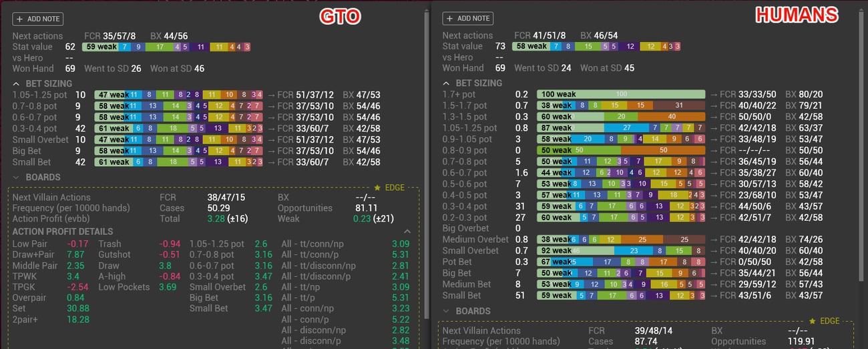Click the '59 weak' segment in GTO Stat value bar
Viewport: 868px width, 349px height.
click(x=100, y=47)
